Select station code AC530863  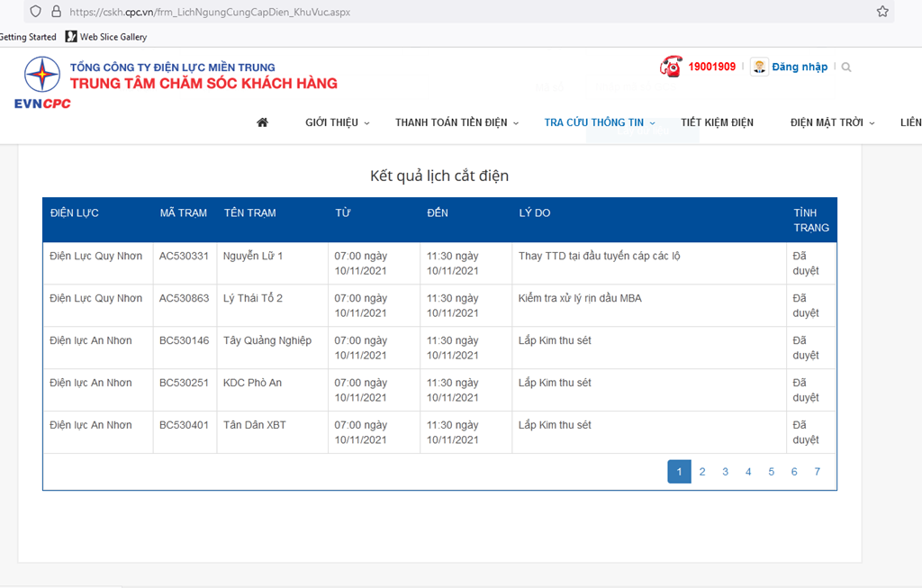pyautogui.click(x=184, y=298)
